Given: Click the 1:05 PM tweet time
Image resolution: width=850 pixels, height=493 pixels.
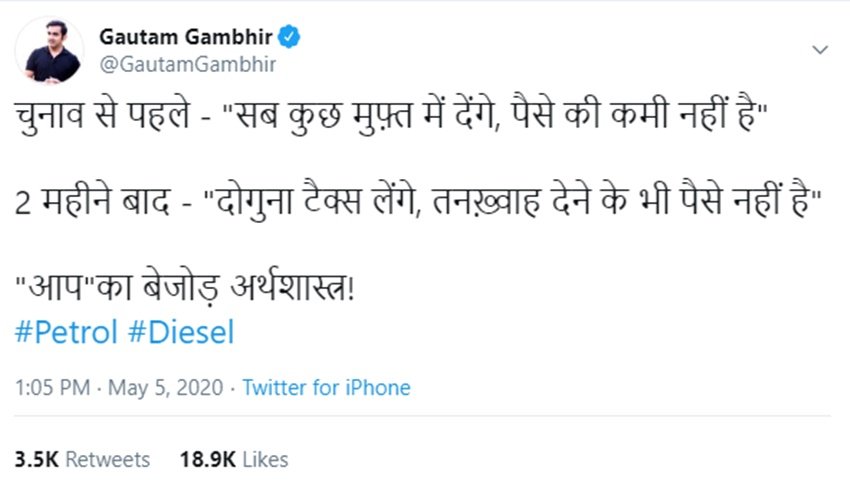Looking at the screenshot, I should click(x=51, y=387).
